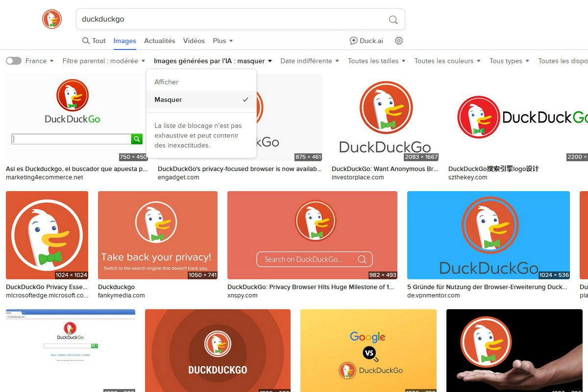Click DuckDuckGo搜索引擎logo设计 title
588x392 pixels.
click(x=493, y=169)
